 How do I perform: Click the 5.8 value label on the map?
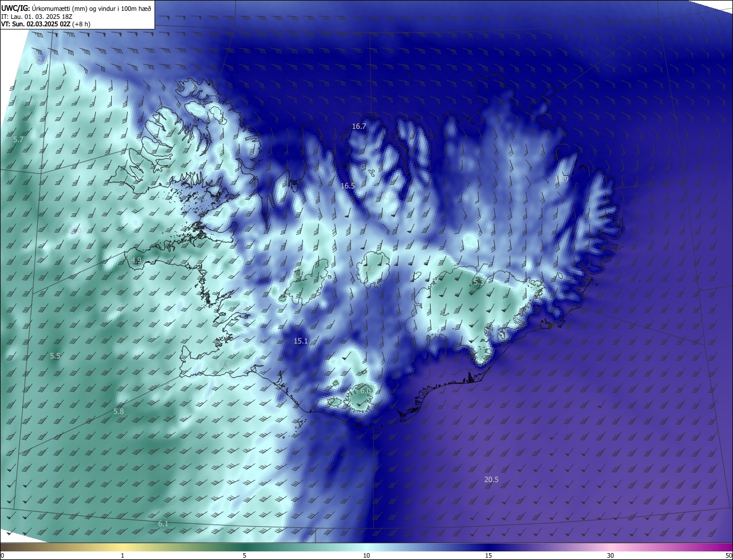pos(119,411)
